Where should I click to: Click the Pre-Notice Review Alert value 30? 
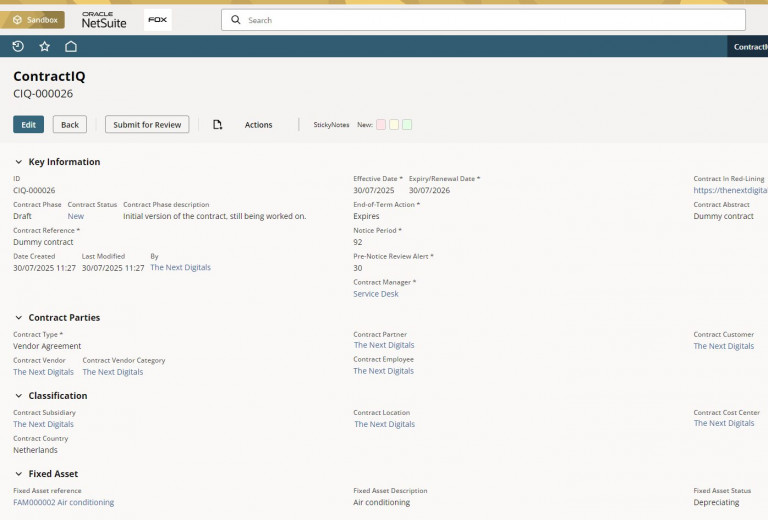click(358, 268)
